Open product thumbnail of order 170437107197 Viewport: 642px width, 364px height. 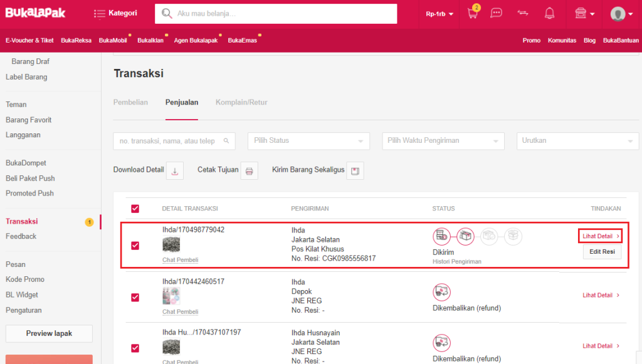[171, 347]
